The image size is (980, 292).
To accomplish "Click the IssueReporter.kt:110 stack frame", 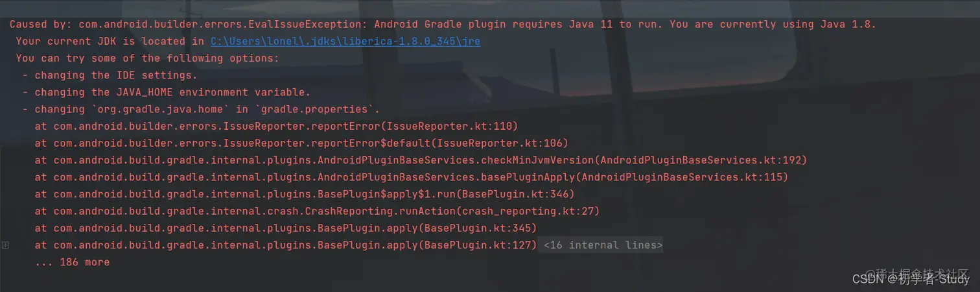I will point(276,126).
